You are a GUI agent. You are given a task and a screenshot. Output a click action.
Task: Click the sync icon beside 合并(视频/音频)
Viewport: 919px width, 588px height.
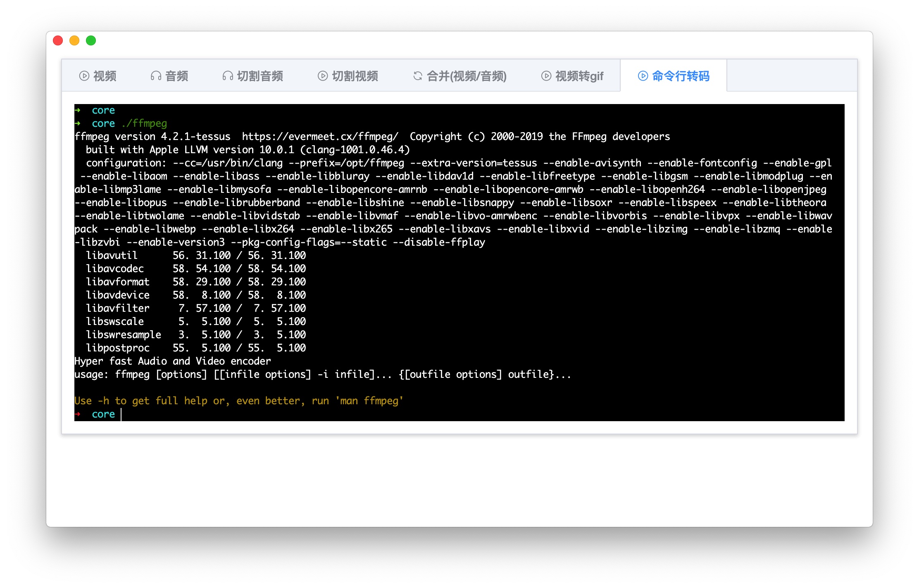(418, 76)
